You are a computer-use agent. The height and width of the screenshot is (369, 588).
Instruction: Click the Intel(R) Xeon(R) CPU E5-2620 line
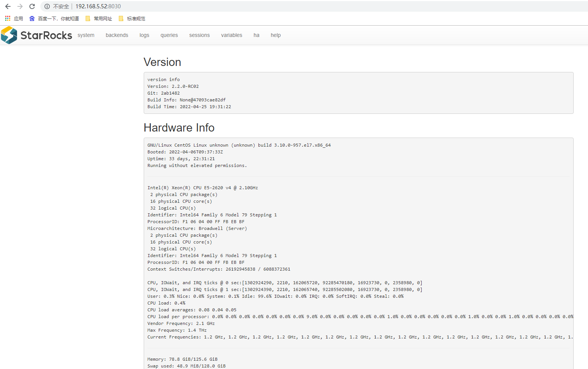pyautogui.click(x=203, y=188)
